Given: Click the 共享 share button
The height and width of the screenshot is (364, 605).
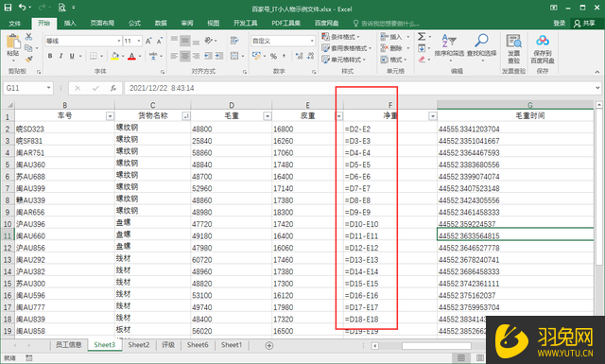Looking at the screenshot, I should pos(585,23).
